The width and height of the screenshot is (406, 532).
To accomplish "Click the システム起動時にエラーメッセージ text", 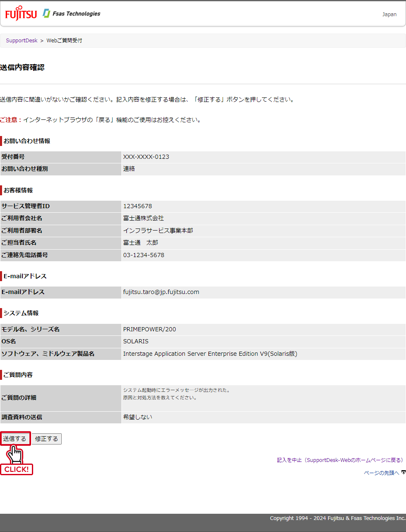I will point(176,390).
